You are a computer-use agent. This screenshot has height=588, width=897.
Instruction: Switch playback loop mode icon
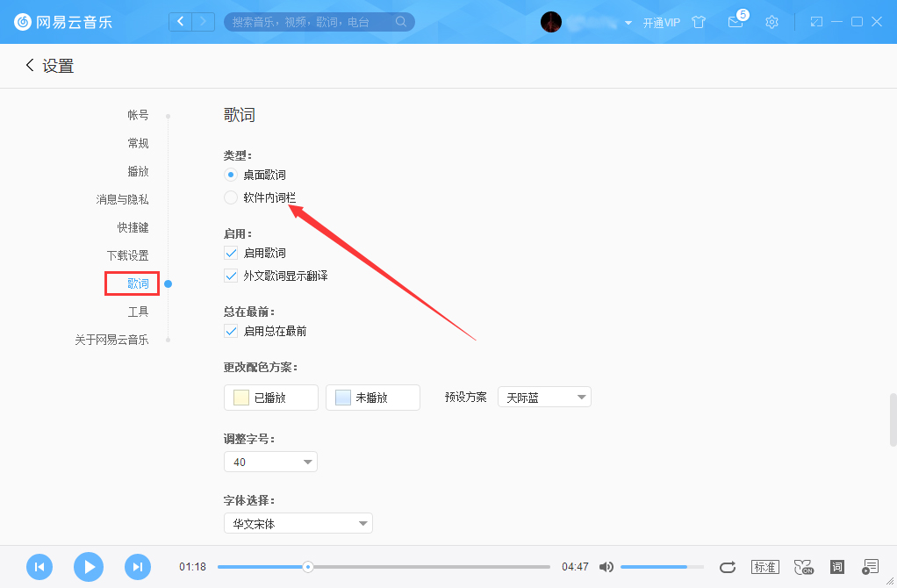coord(728,567)
